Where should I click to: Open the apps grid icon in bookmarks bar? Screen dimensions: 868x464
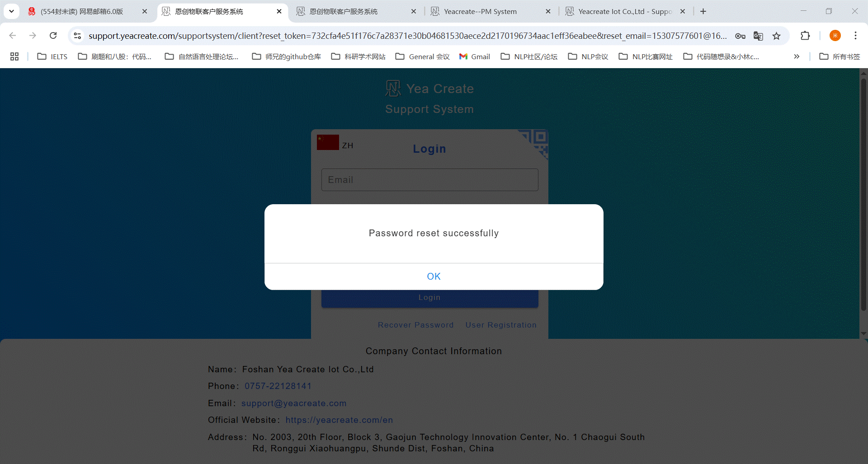click(x=14, y=56)
